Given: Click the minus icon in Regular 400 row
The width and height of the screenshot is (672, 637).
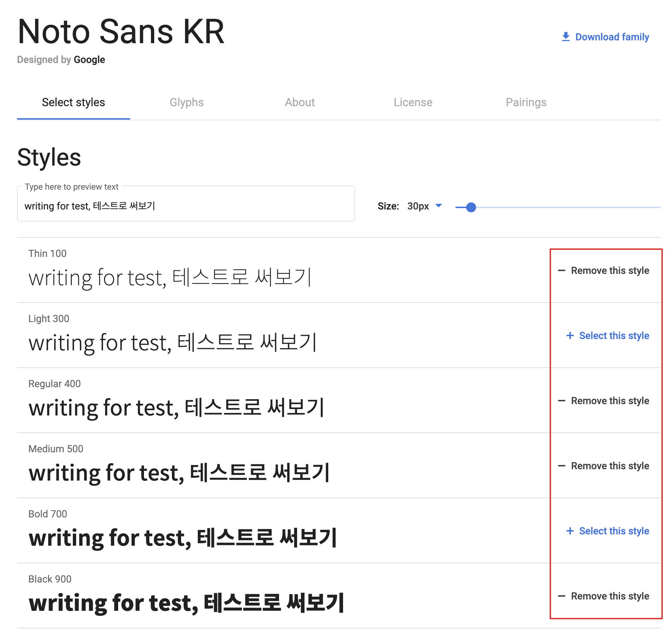Looking at the screenshot, I should [x=562, y=401].
